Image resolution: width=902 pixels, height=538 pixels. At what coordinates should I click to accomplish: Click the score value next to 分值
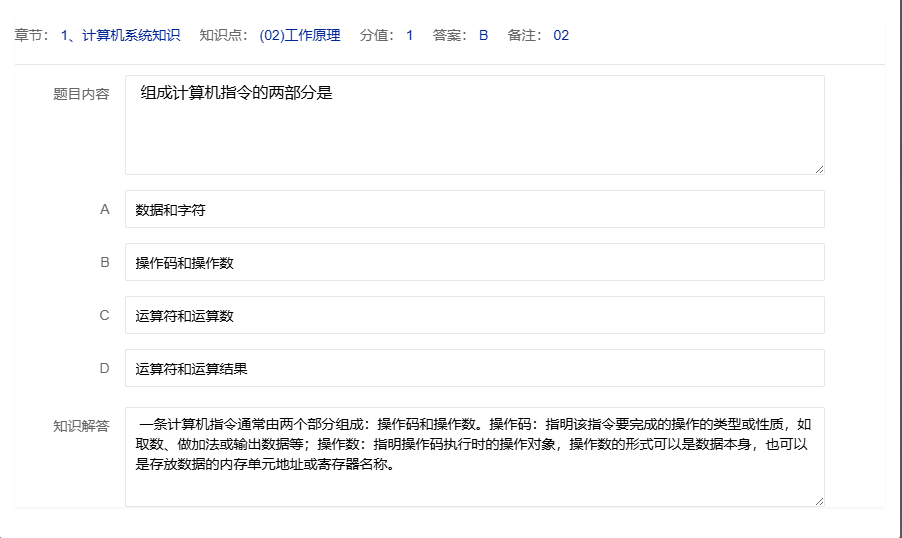click(409, 36)
